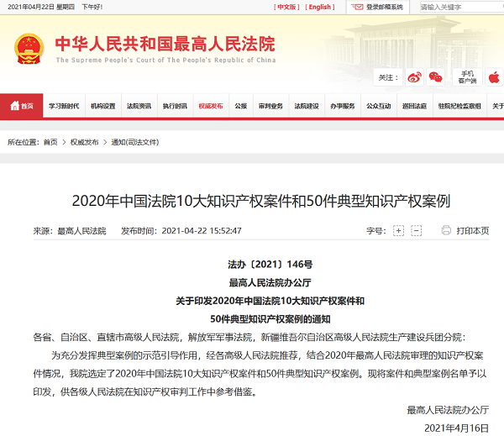
Task: Click the mail envelope icon
Action: [x=358, y=7]
